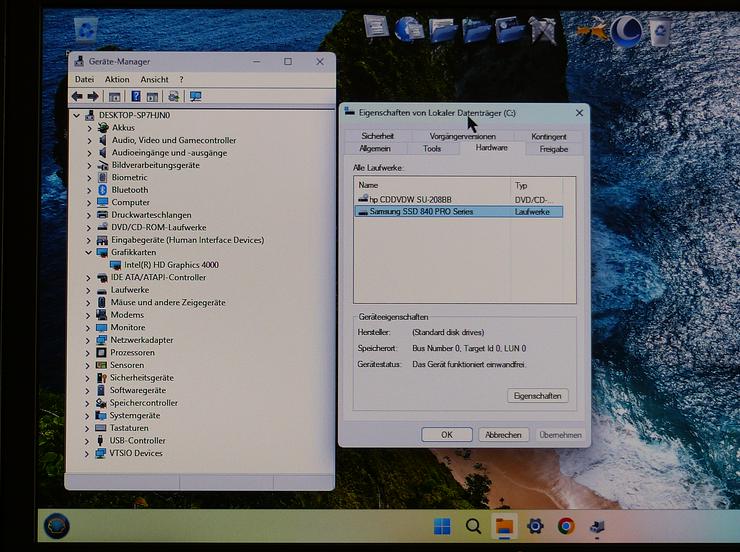The height and width of the screenshot is (552, 740).
Task: Click the Abbrechen button
Action: (503, 435)
